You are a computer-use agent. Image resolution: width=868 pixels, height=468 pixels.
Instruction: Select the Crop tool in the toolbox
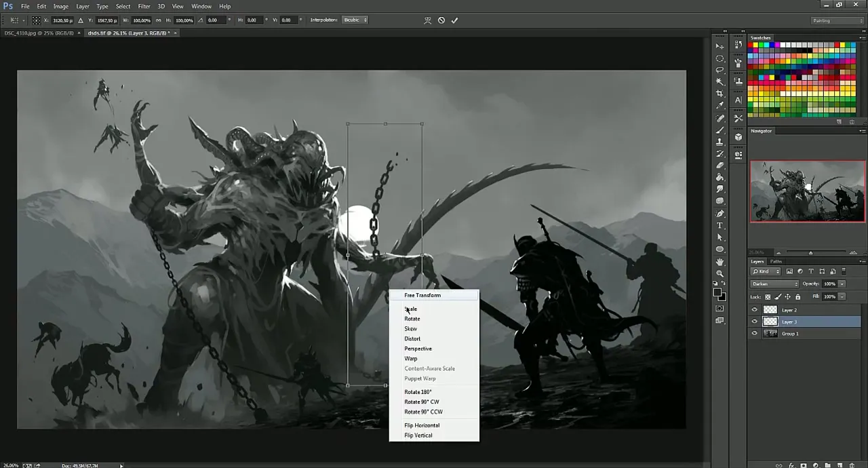click(720, 94)
